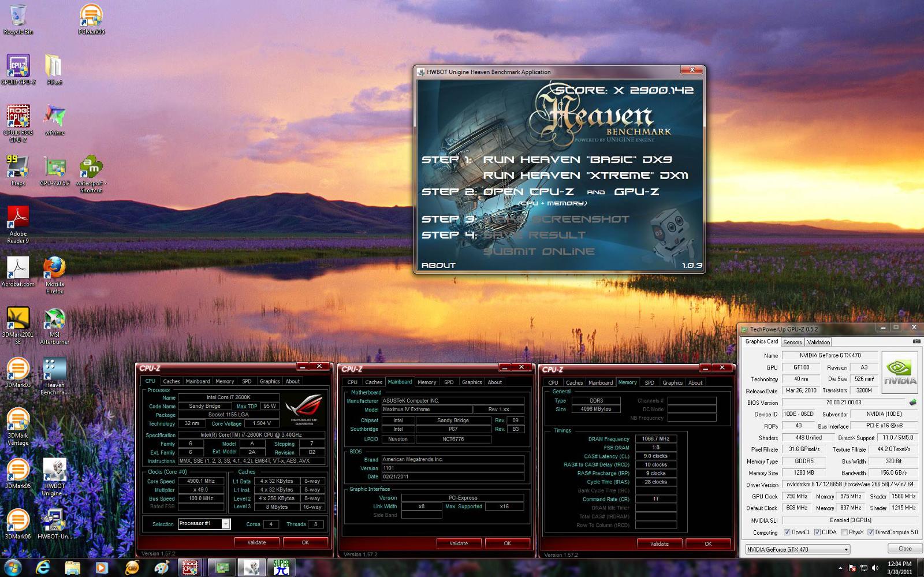
Task: Launch the Adobe Reader 9 desktop icon
Action: pyautogui.click(x=18, y=225)
